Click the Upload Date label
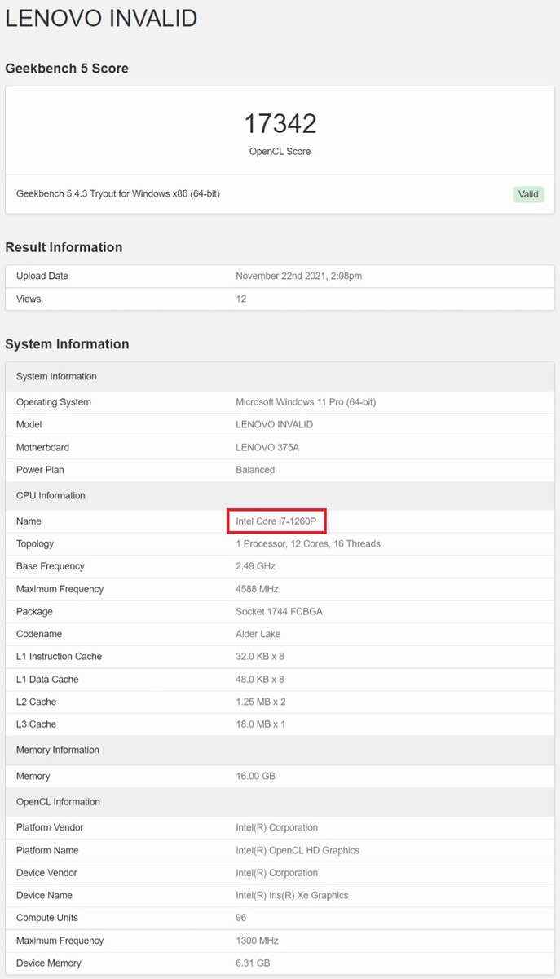560x979 pixels. point(42,276)
